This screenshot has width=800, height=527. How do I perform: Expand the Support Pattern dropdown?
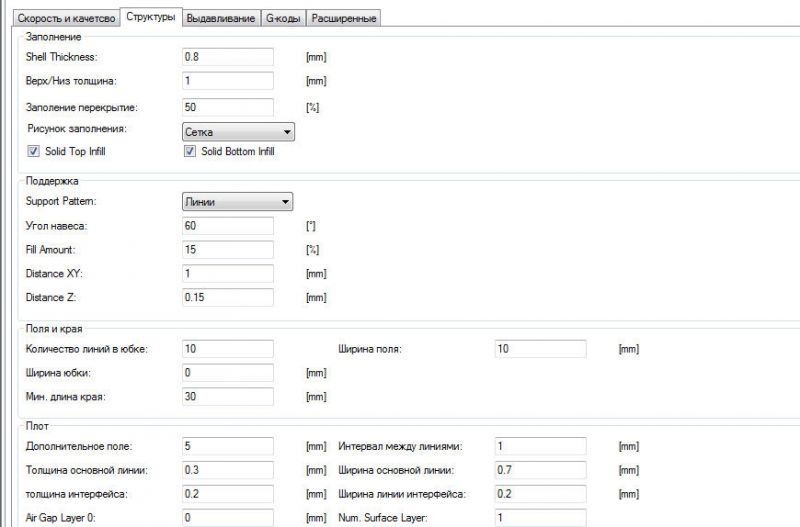[237, 201]
